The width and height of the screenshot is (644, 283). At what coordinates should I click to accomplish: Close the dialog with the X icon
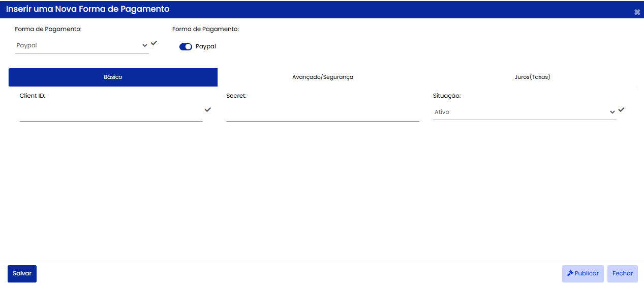coord(637,12)
